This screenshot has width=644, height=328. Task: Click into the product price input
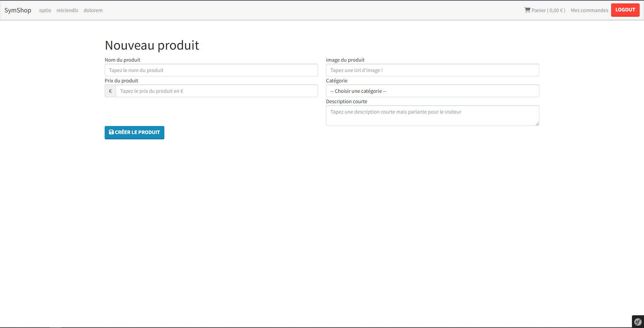217,91
